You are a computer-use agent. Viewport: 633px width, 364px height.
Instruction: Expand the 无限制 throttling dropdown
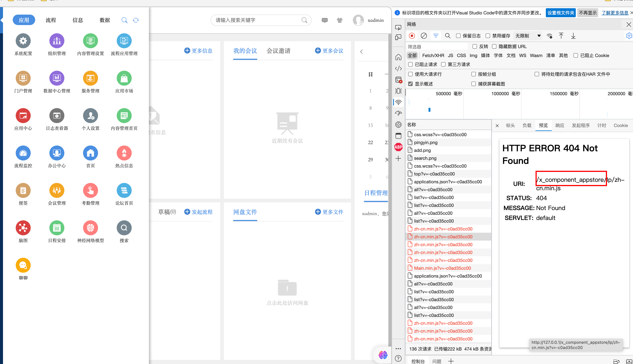pos(528,36)
